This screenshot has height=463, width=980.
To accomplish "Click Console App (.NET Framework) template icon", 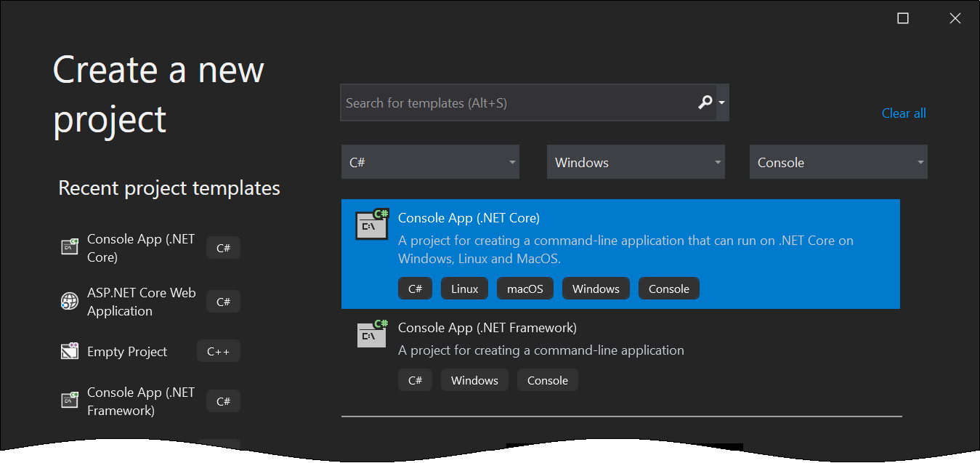I will tap(371, 334).
